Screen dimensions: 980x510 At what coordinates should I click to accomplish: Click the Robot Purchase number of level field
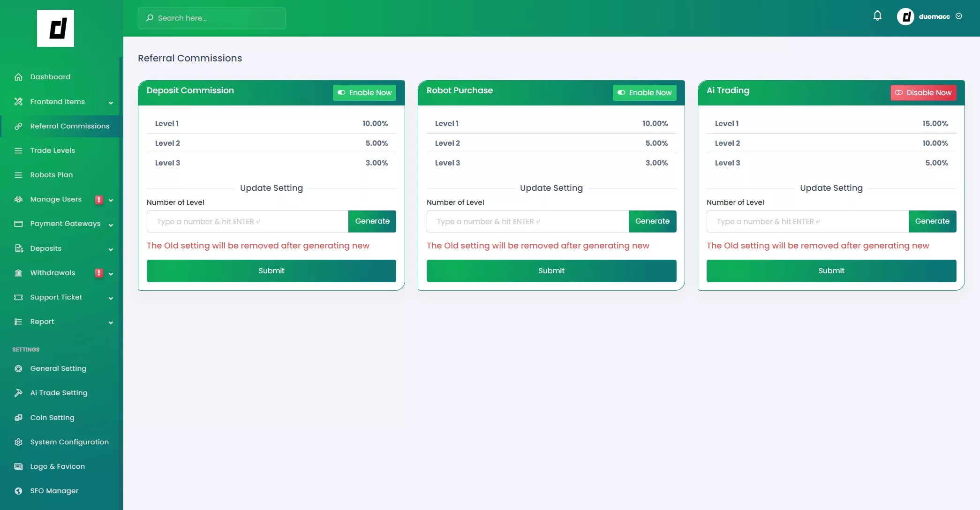pyautogui.click(x=527, y=221)
